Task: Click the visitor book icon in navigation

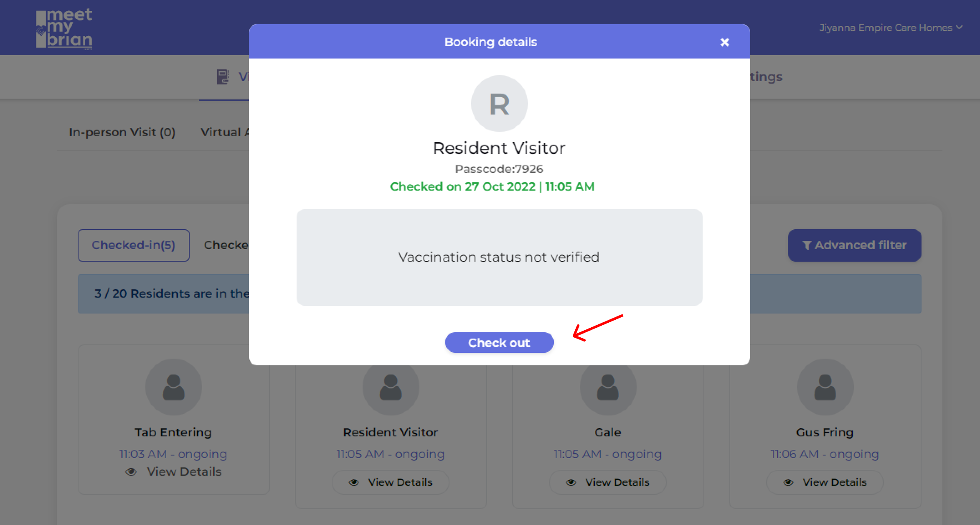Action: 223,77
